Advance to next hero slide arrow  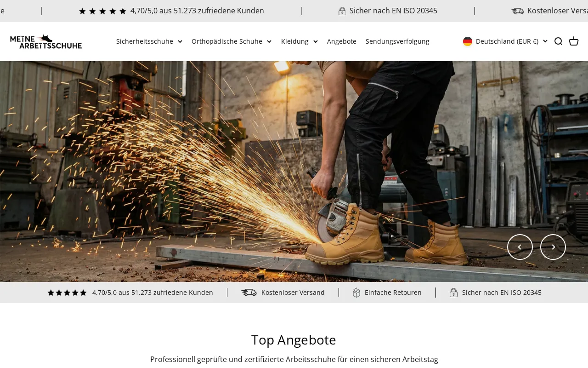[x=553, y=247]
